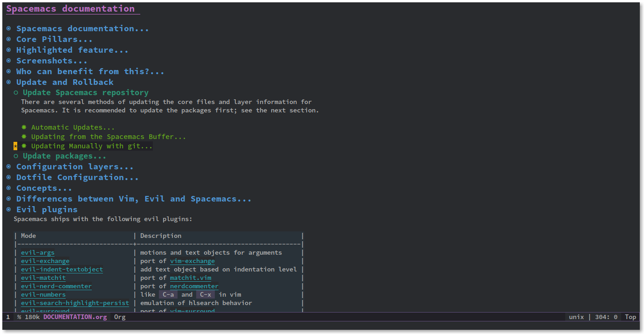Click the 304: 0 line-column indicator
644x334 pixels.
(x=606, y=317)
